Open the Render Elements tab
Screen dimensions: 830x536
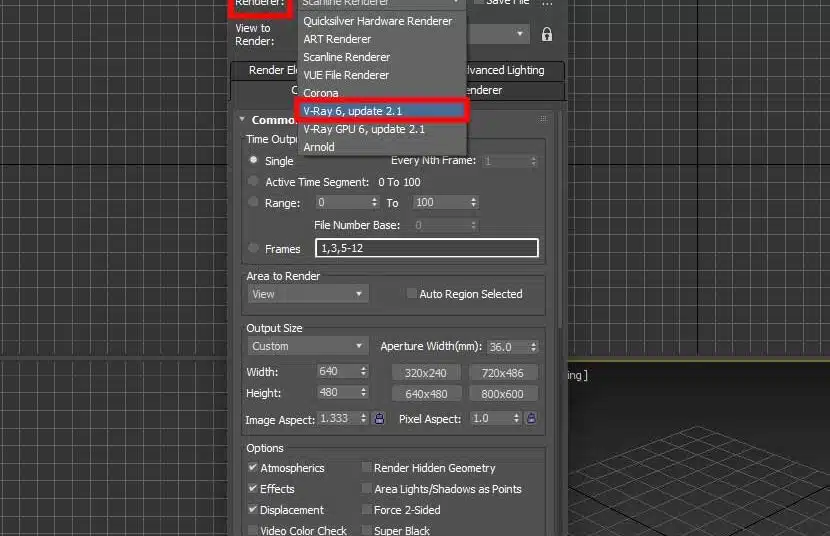click(265, 70)
